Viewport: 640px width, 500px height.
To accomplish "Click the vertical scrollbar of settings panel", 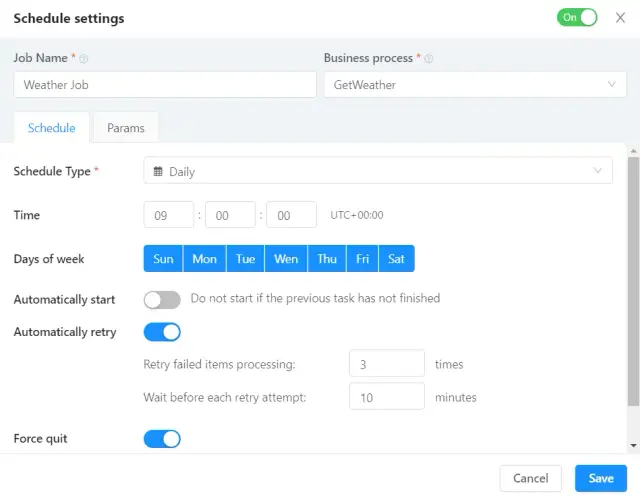I will point(632,280).
